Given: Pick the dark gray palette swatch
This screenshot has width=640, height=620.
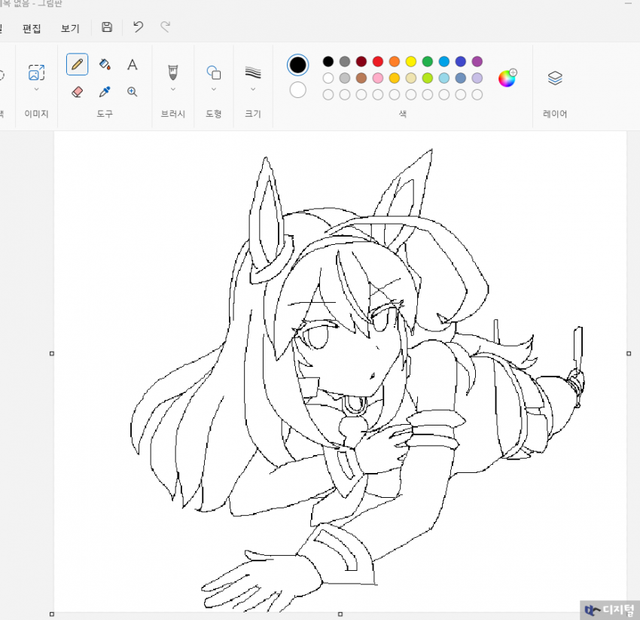Looking at the screenshot, I should click(x=345, y=62).
